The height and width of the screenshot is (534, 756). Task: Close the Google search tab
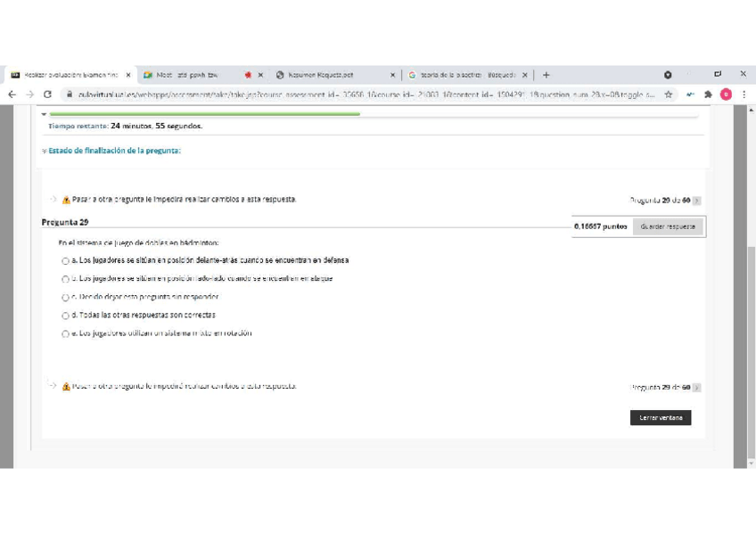(524, 75)
